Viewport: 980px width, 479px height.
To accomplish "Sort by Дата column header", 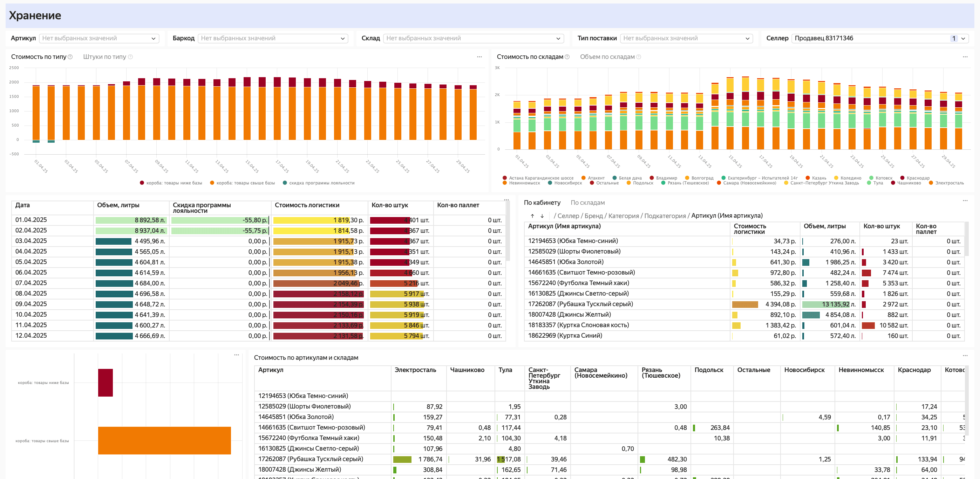I will [22, 205].
